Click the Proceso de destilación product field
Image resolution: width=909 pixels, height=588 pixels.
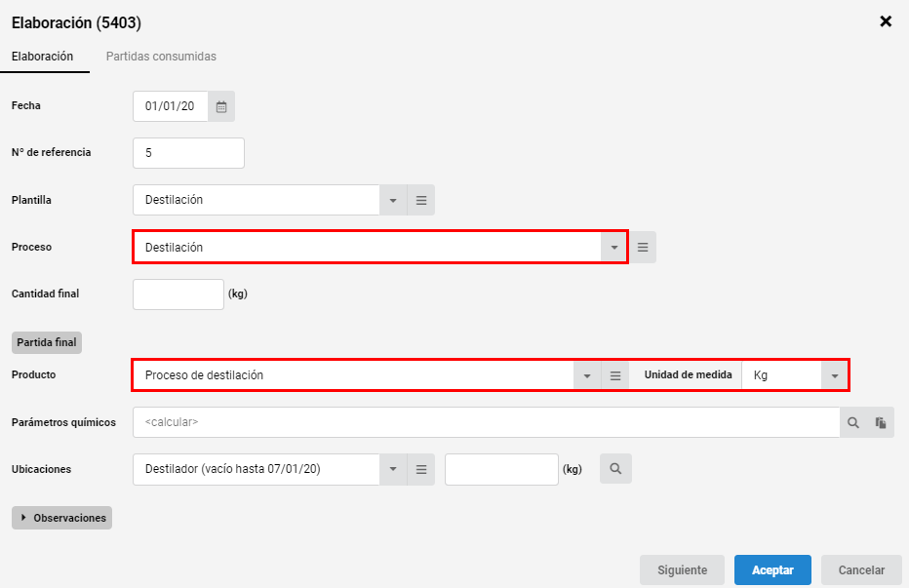[x=354, y=375]
